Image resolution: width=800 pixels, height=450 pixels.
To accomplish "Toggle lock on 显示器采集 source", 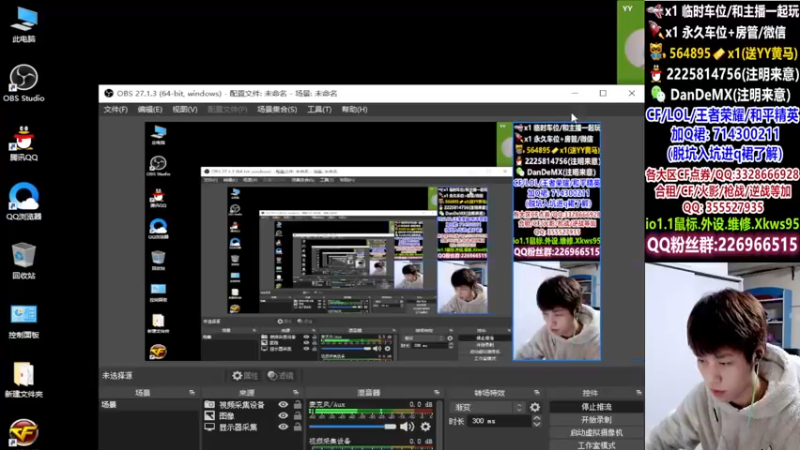I will click(298, 427).
